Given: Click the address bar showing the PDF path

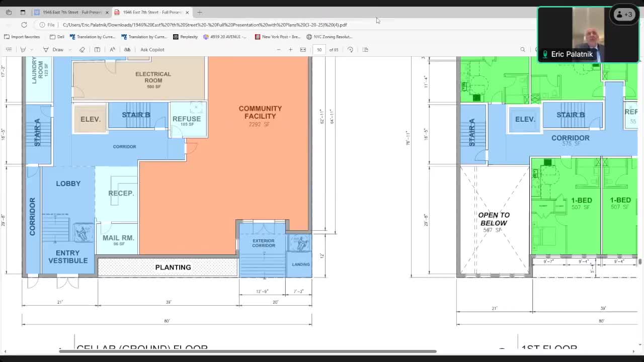Looking at the screenshot, I should point(205,25).
